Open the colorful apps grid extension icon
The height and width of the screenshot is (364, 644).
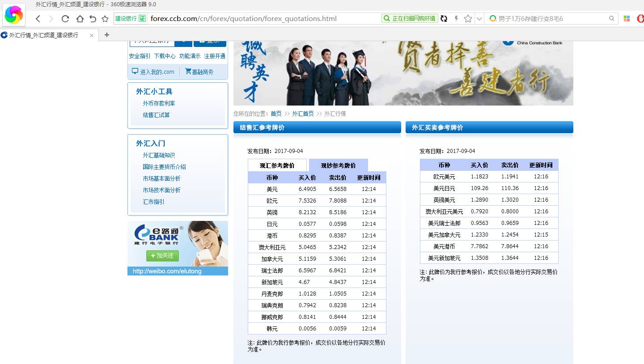tap(627, 19)
